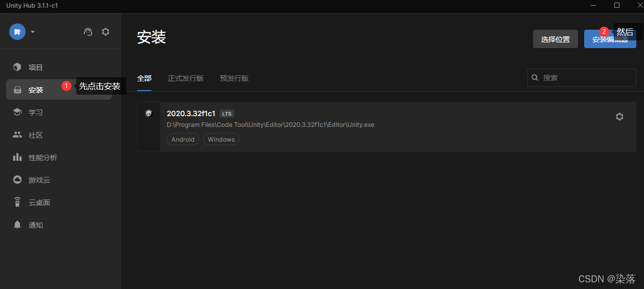
Task: Click the Windows module tag
Action: (x=221, y=139)
